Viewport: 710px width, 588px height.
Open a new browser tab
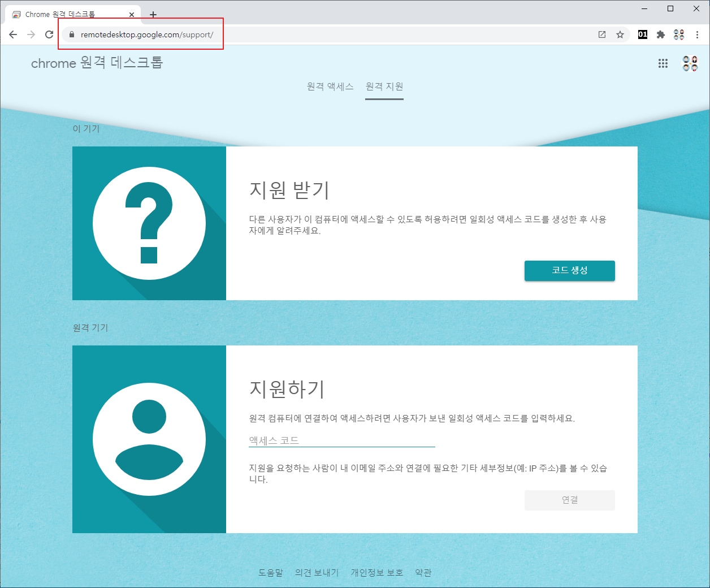[x=153, y=15]
